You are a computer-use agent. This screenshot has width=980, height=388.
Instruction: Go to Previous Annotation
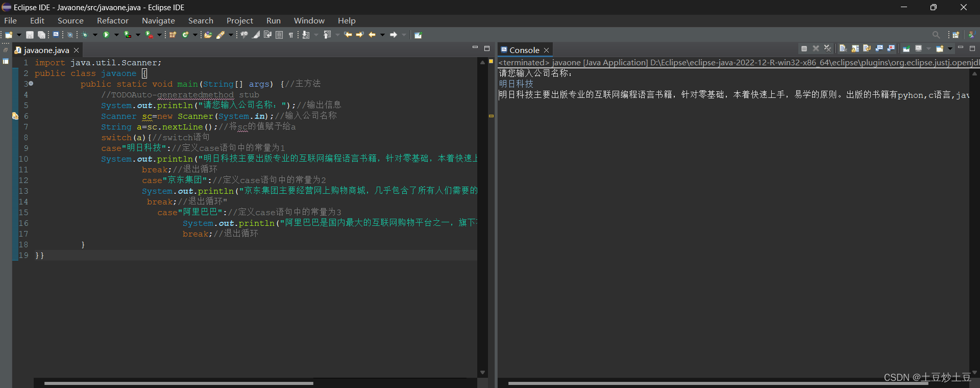click(x=327, y=35)
